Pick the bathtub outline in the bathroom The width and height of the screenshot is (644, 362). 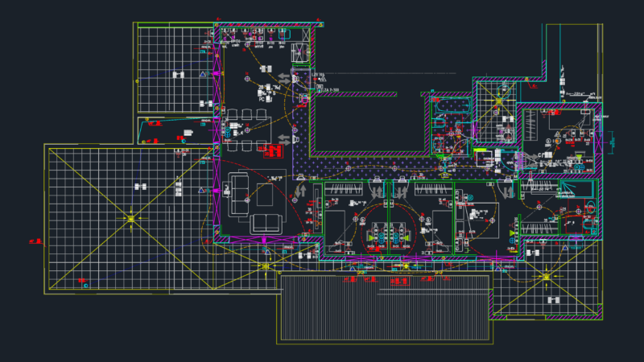[452, 106]
